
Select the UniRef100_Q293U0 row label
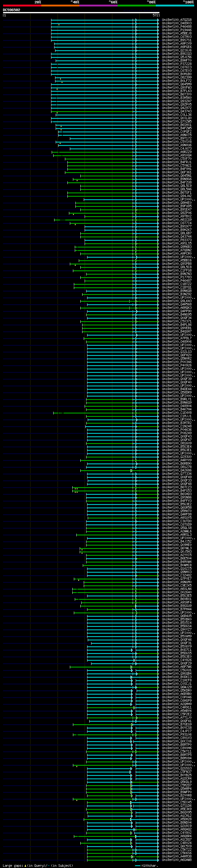point(177,457)
